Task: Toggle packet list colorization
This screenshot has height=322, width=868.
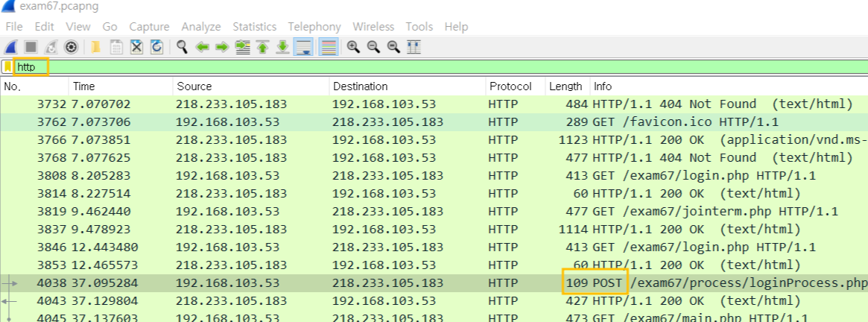Action: 329,47
